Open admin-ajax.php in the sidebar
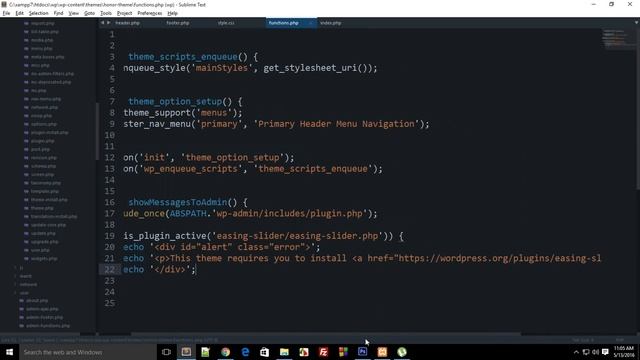 (42, 309)
